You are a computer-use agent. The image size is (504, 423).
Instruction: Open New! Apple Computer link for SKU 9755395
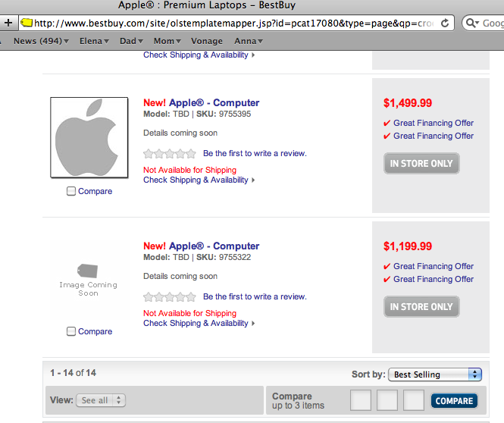coord(201,102)
